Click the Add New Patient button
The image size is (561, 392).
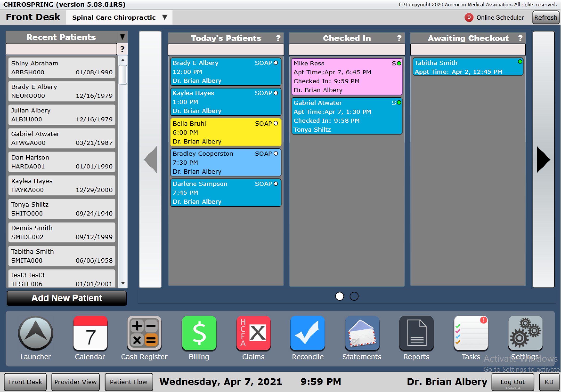66,298
